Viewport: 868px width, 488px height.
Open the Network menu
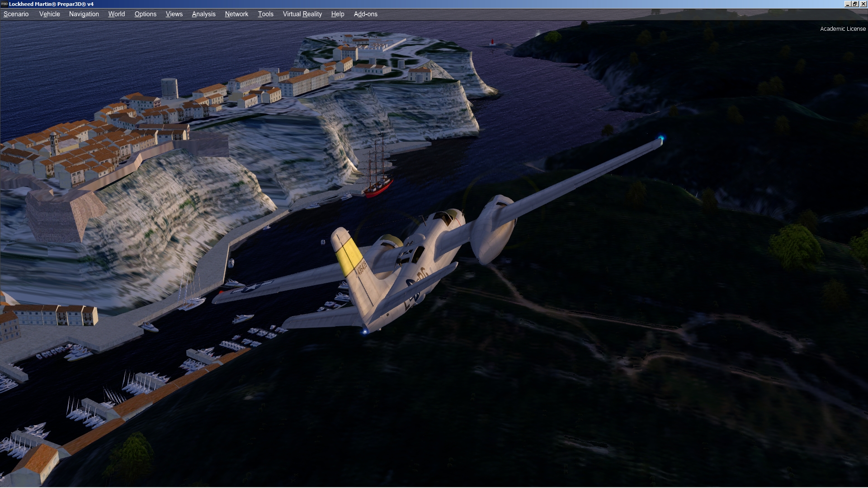click(x=236, y=14)
